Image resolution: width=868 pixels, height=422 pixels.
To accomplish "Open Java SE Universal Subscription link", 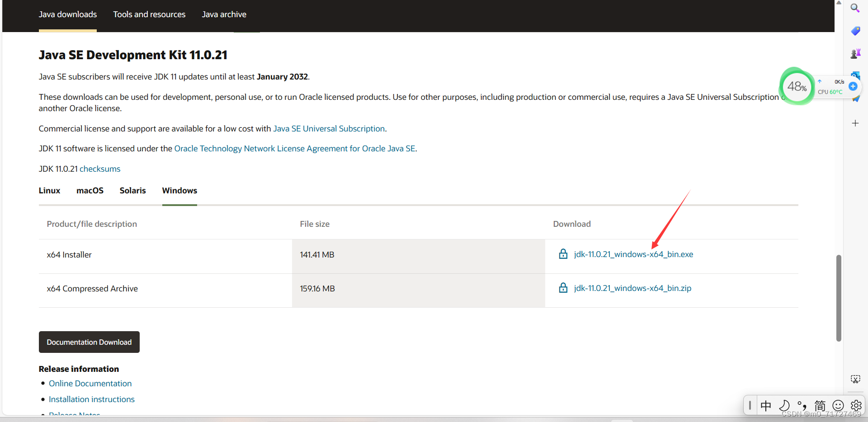I will point(329,129).
